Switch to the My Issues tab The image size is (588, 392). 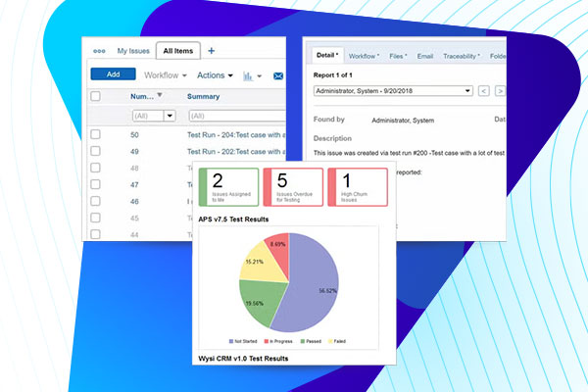click(133, 51)
